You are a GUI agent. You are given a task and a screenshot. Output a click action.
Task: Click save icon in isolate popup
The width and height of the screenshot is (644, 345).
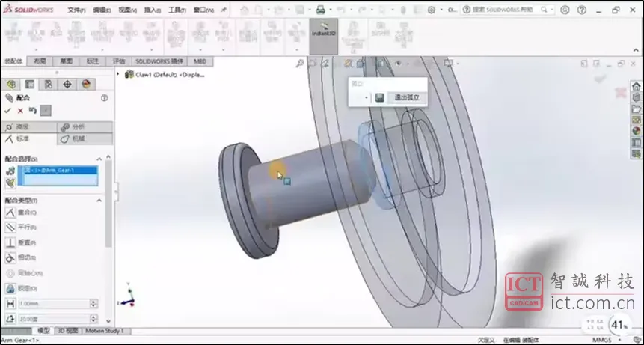380,98
